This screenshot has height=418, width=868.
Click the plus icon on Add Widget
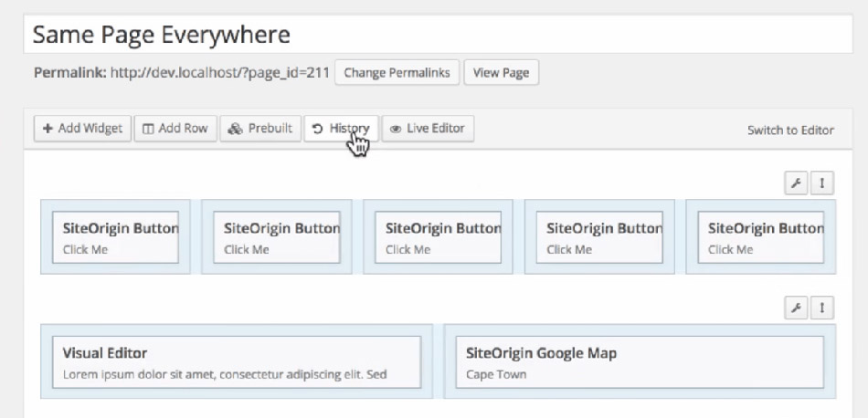48,129
